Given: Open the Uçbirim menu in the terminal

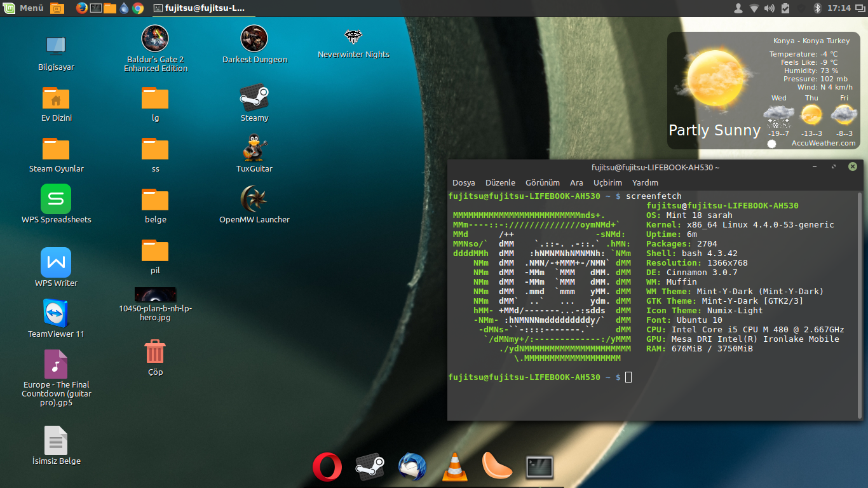Looking at the screenshot, I should pyautogui.click(x=608, y=183).
